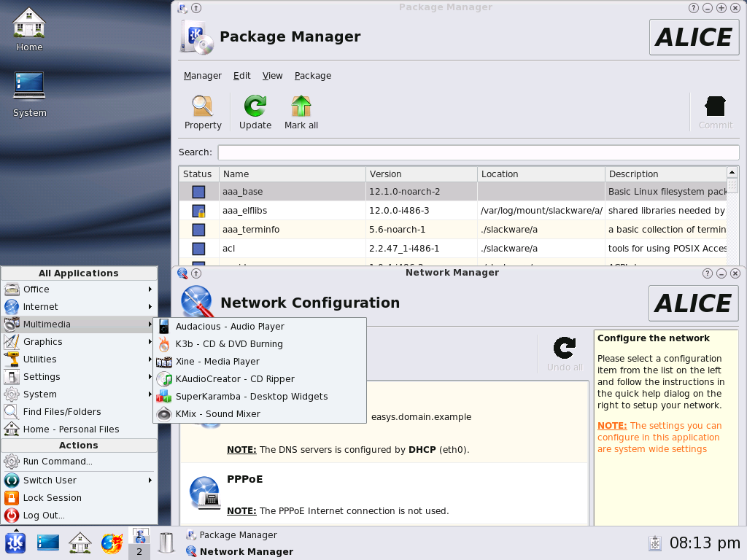Click the system tray icon beside clock
The height and width of the screenshot is (560, 747).
[656, 543]
